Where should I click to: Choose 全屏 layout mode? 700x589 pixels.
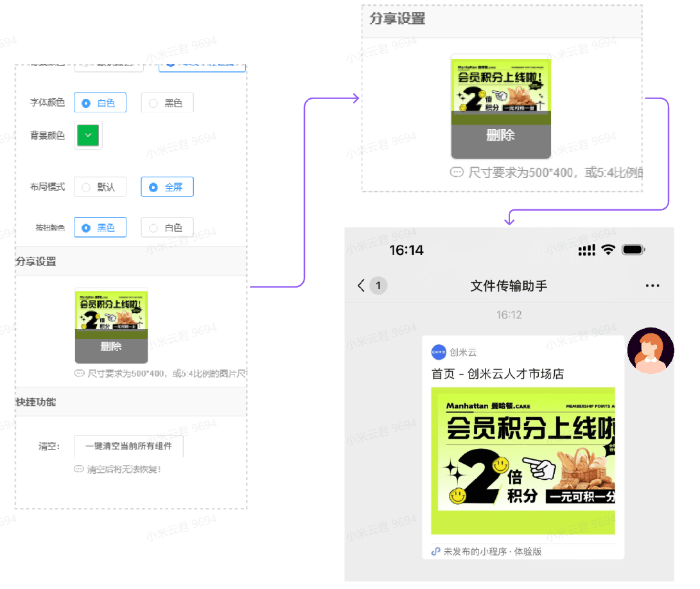[x=167, y=187]
